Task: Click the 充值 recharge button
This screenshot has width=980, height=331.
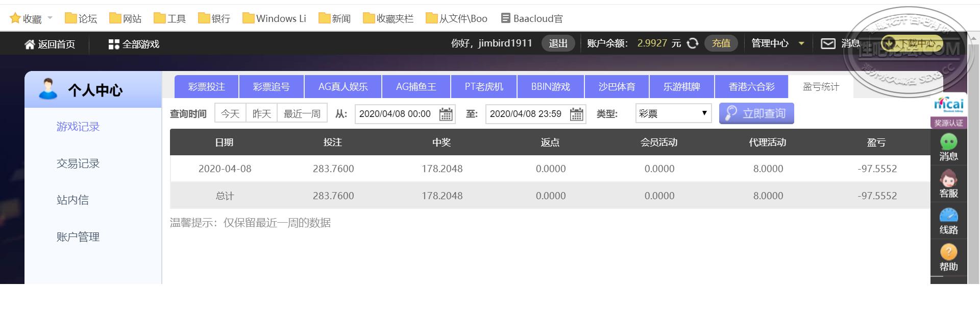Action: tap(721, 43)
